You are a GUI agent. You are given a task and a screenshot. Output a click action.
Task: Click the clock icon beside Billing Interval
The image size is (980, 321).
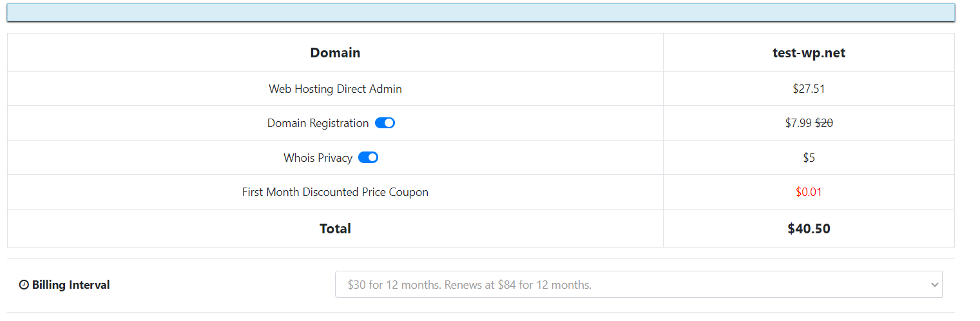[x=24, y=285]
